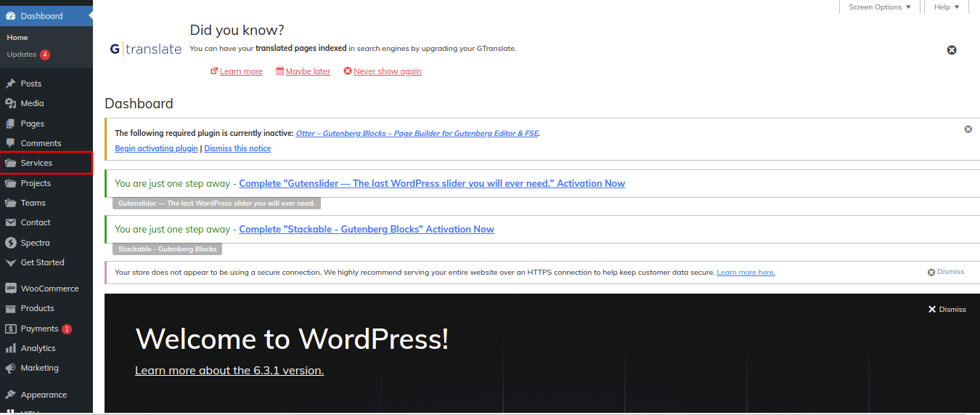Click the Contact envelope icon

tap(10, 222)
